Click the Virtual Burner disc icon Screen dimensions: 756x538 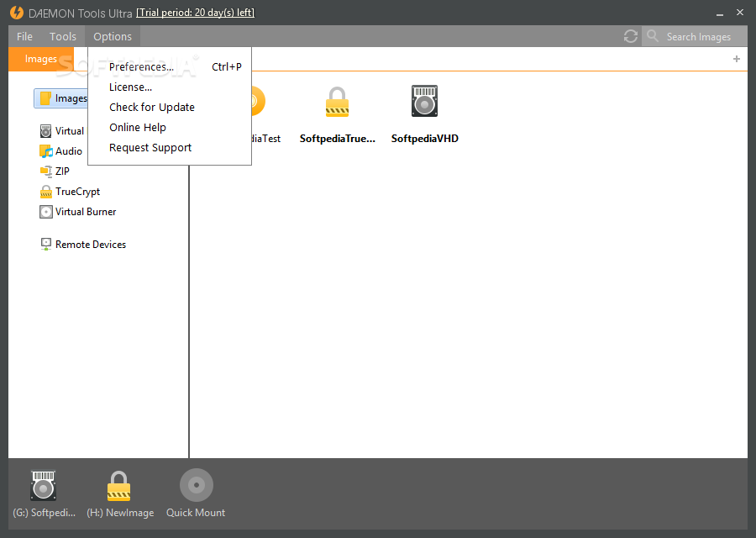46,212
